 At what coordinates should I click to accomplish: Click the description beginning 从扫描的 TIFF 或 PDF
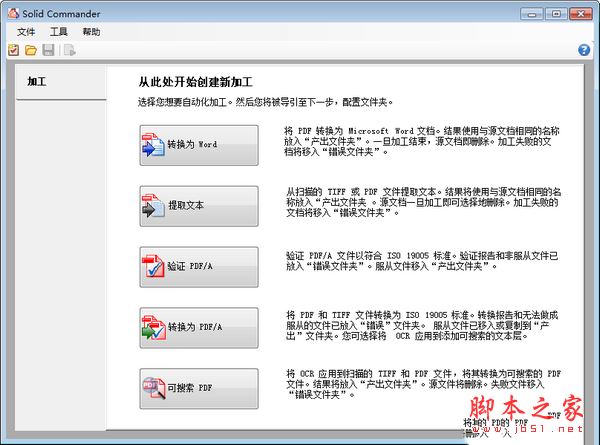coord(424,202)
